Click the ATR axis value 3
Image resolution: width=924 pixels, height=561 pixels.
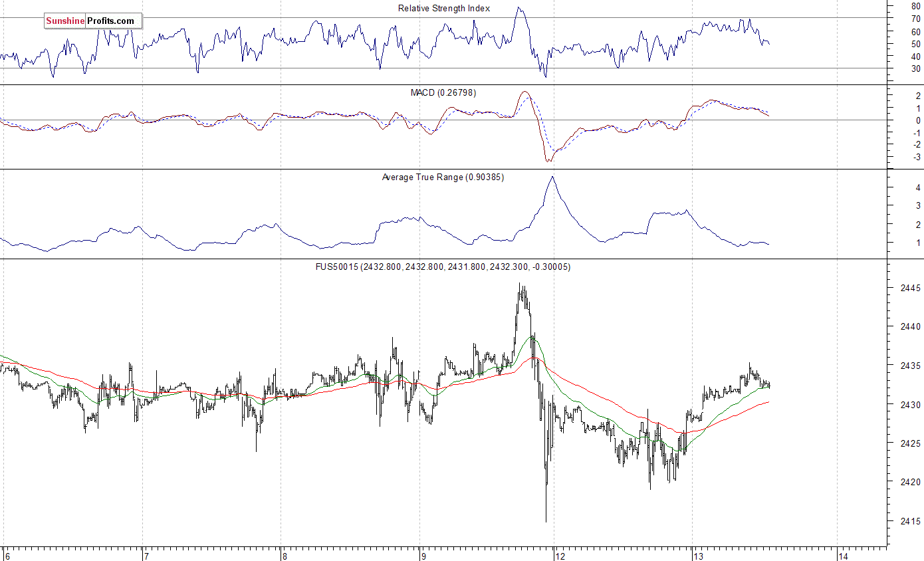pos(918,206)
